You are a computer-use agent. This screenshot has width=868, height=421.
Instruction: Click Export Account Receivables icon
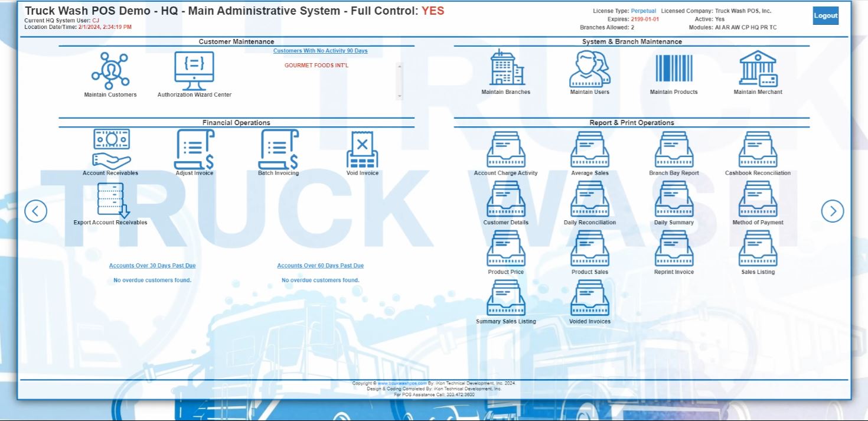point(111,201)
